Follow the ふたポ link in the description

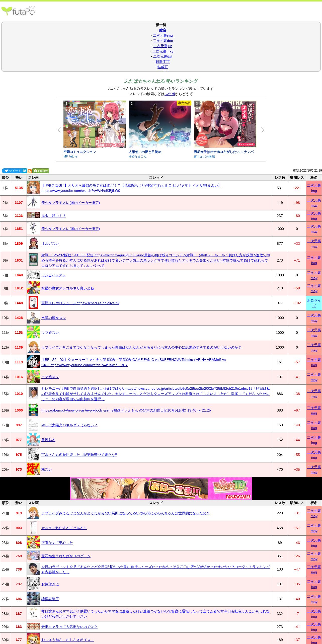170,94
